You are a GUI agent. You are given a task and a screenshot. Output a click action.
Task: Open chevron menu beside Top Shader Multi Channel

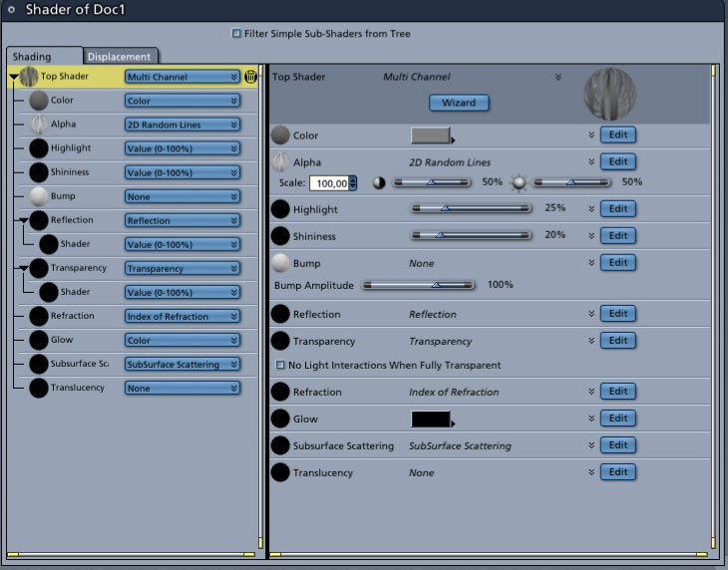(x=558, y=77)
